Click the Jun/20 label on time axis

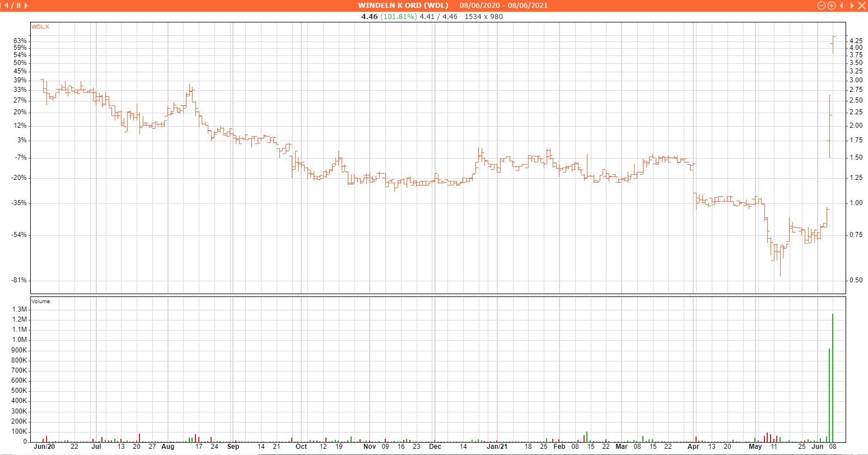(x=44, y=447)
